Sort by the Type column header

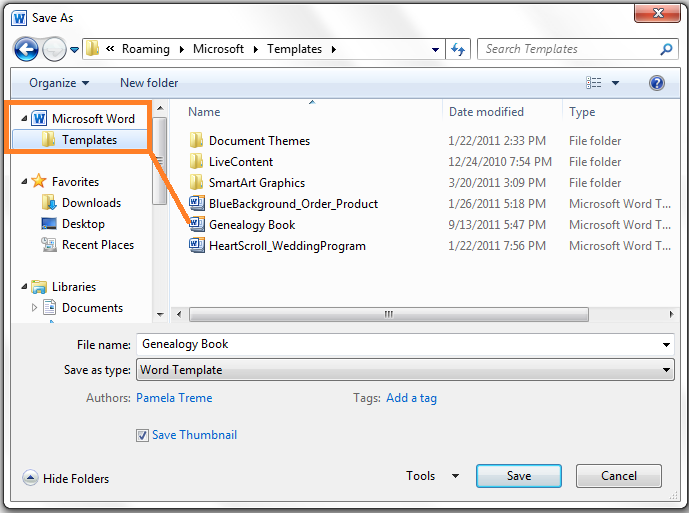(x=582, y=112)
